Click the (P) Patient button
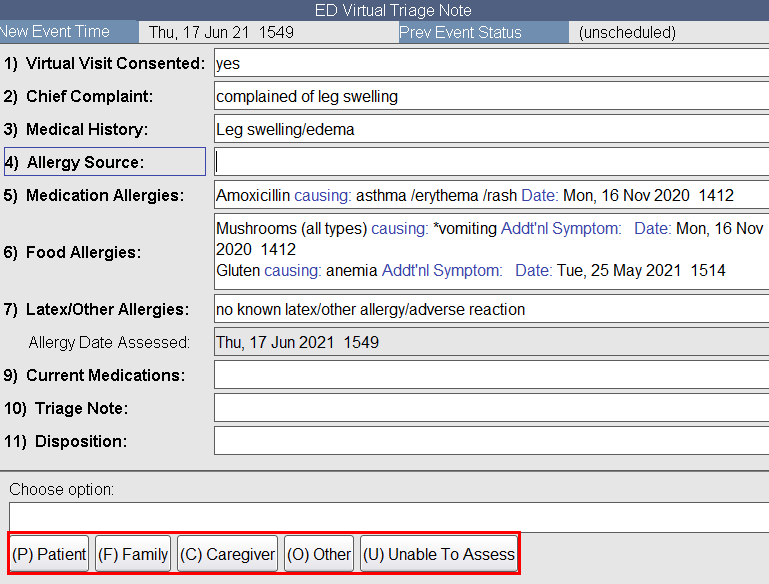769x584 pixels. coord(49,554)
